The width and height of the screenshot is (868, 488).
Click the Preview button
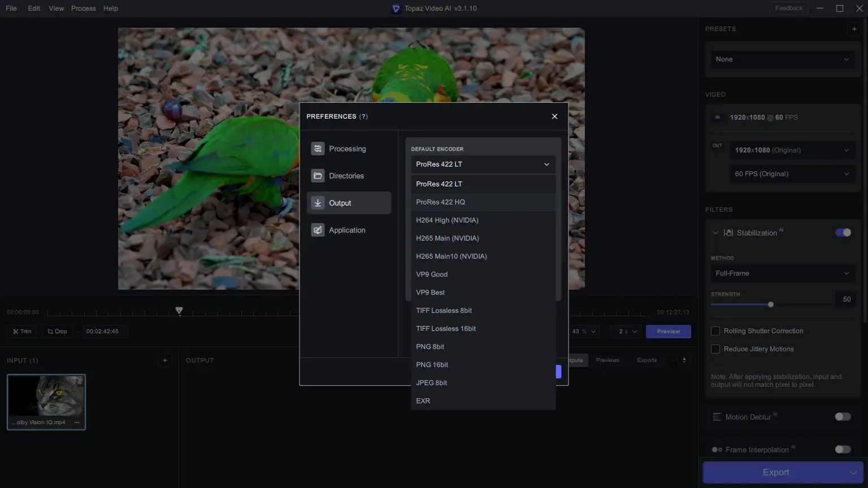pos(669,332)
